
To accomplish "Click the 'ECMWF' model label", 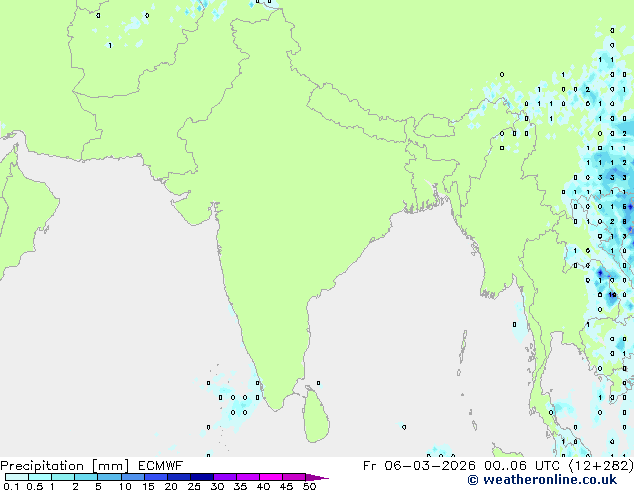I will pos(161,466).
